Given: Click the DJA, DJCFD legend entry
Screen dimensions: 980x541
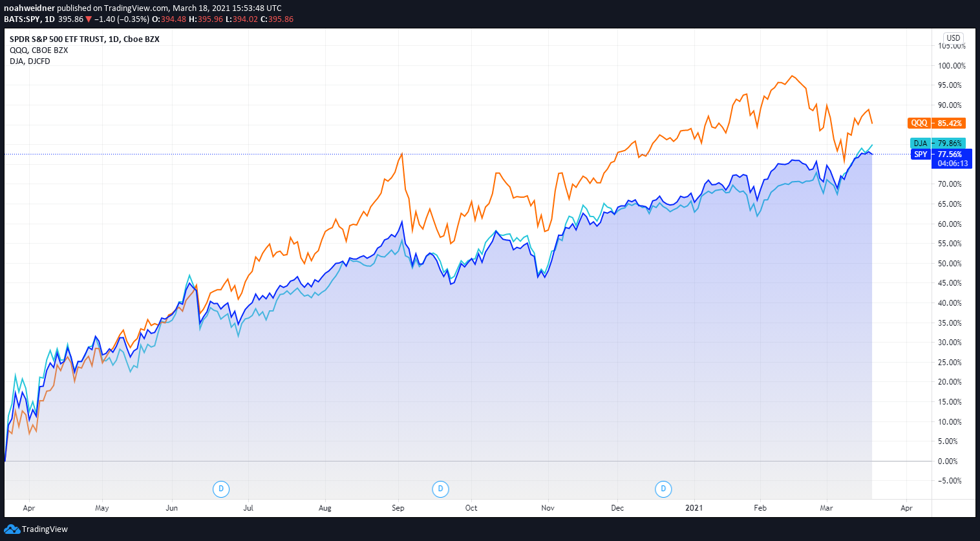Looking at the screenshot, I should tap(30, 61).
